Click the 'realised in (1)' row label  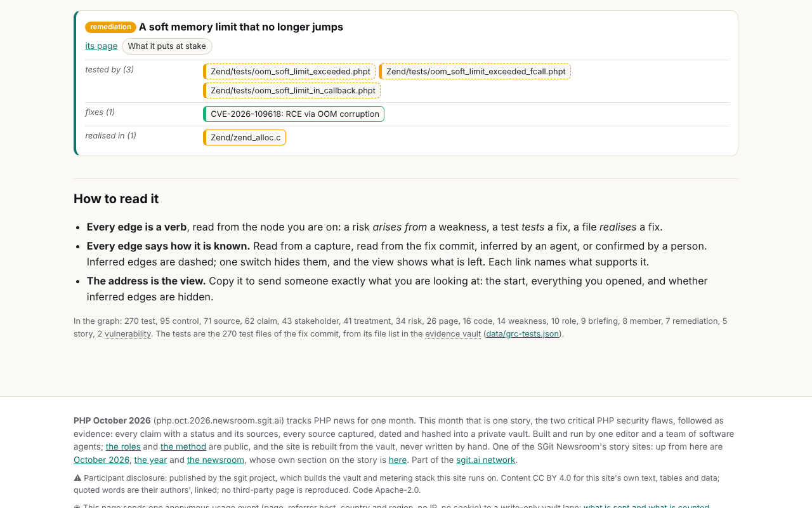pos(111,136)
